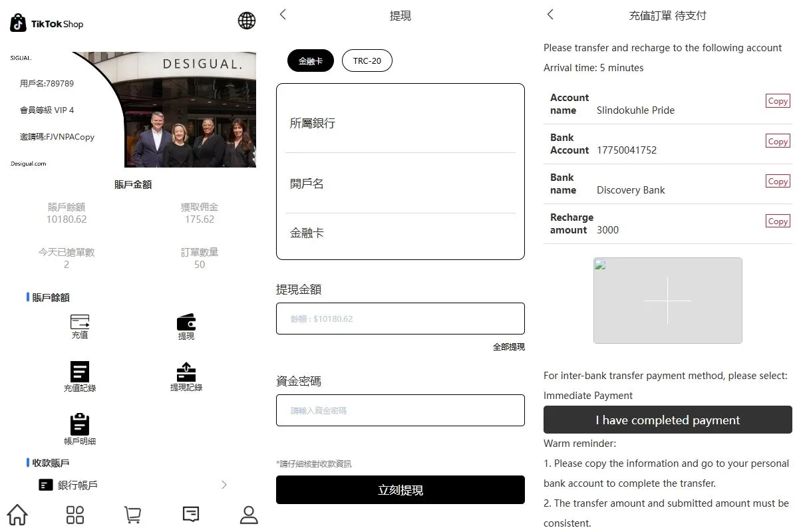Go back from the 提現 page
801x532 pixels.
pyautogui.click(x=283, y=15)
